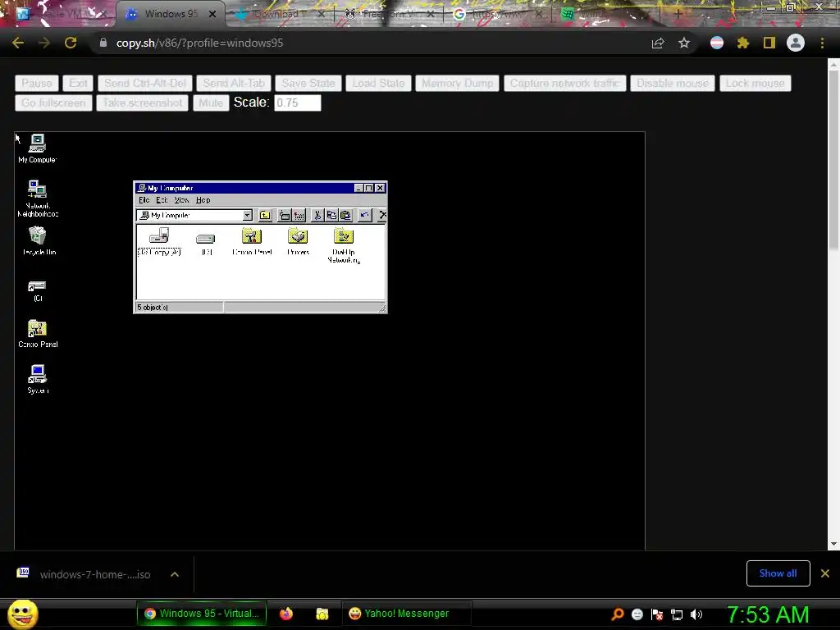This screenshot has width=840, height=630.
Task: Click Capture network traffic button
Action: (x=564, y=83)
